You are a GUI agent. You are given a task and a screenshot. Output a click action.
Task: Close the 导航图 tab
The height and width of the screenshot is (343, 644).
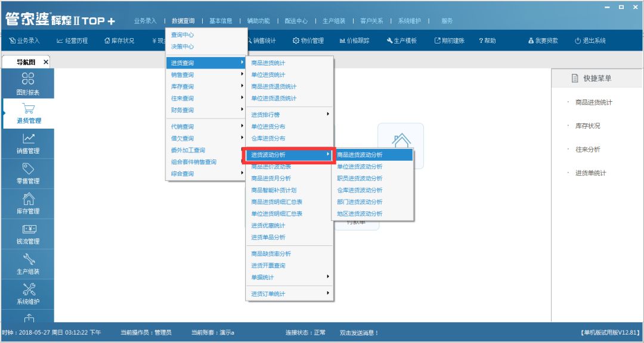point(46,62)
